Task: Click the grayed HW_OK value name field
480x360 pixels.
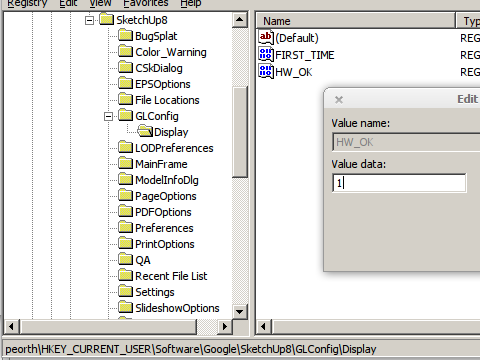Action: [x=406, y=142]
